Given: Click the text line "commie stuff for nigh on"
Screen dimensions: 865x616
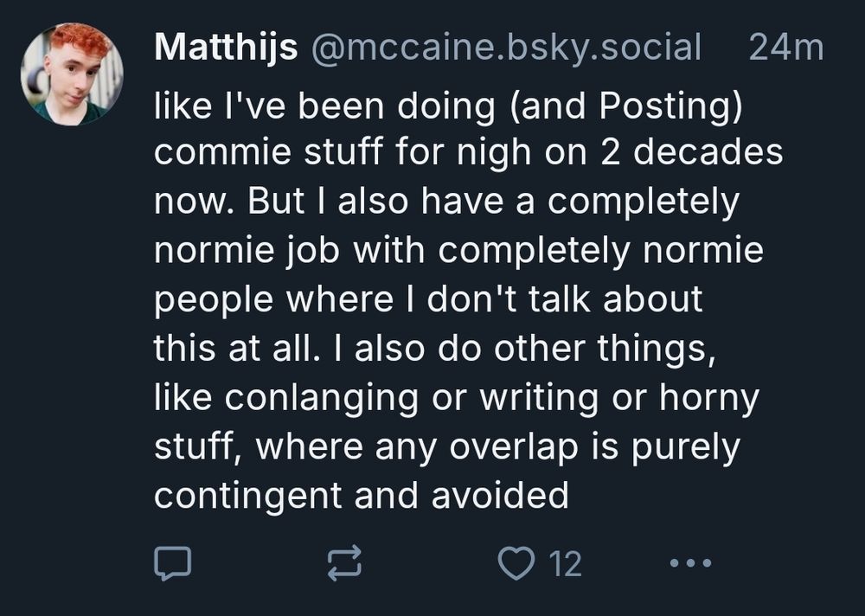Looking at the screenshot, I should 467,152.
